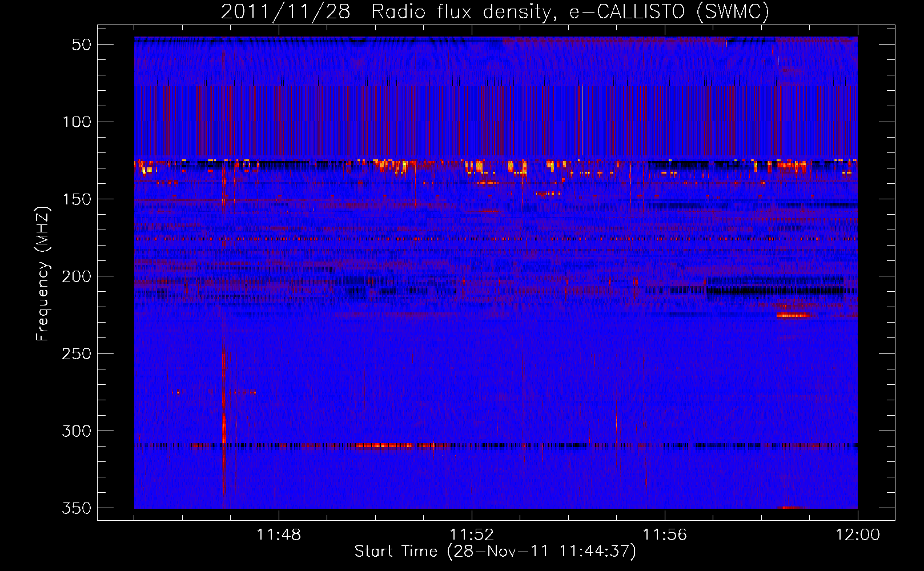Click the short red burst near 225 MHz at right
Viewport: 924px width, 571px height.
793,315
